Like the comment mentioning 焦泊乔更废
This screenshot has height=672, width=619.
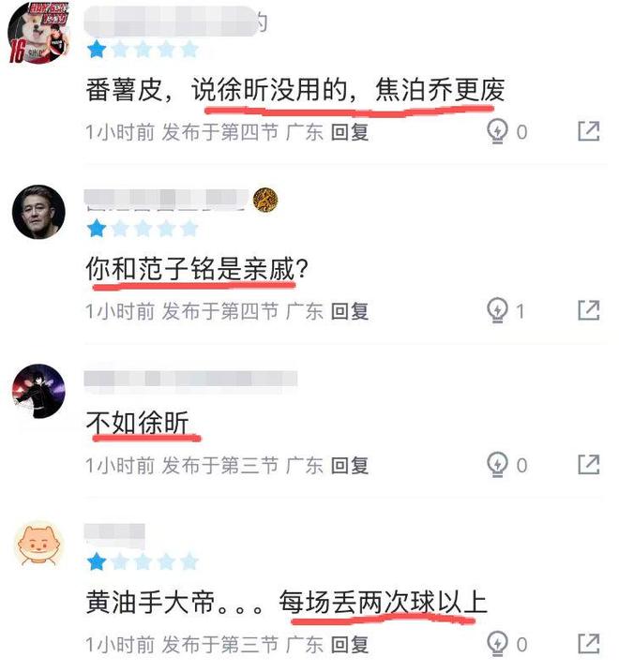click(498, 131)
